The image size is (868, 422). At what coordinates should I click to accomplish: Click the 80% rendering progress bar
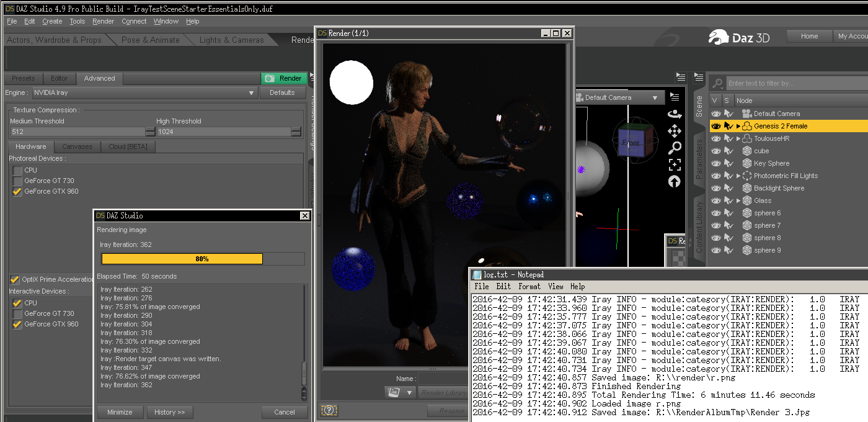tap(203, 259)
